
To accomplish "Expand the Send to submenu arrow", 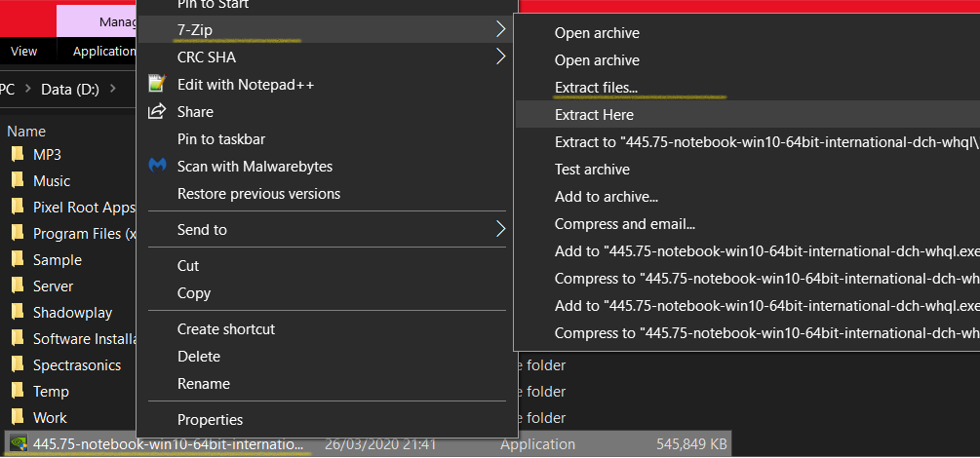I will pyautogui.click(x=500, y=229).
